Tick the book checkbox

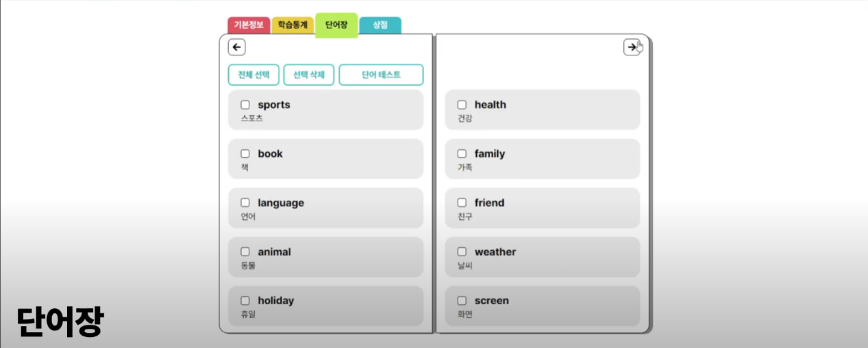(x=245, y=154)
